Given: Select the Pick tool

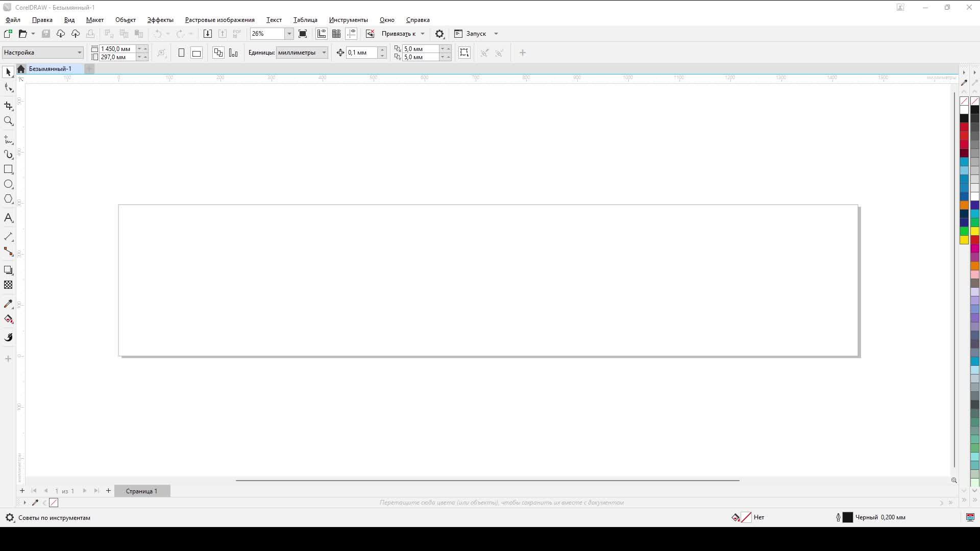Looking at the screenshot, I should (8, 71).
